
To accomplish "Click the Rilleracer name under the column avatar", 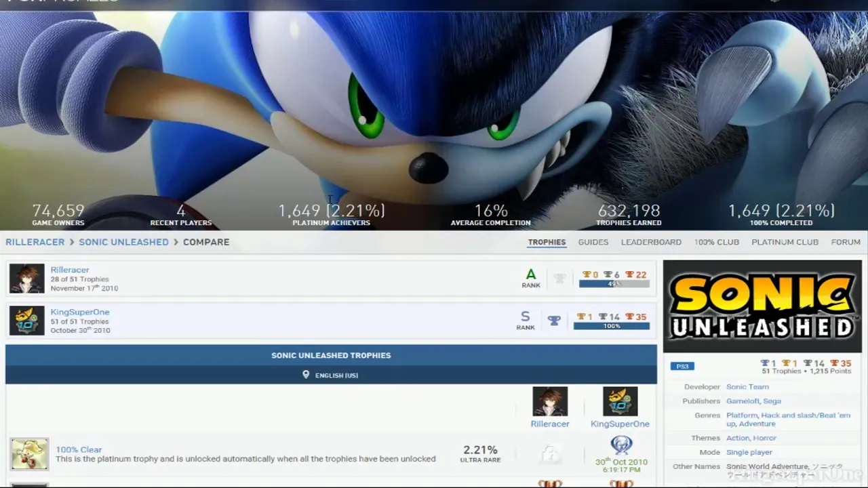I will [550, 424].
